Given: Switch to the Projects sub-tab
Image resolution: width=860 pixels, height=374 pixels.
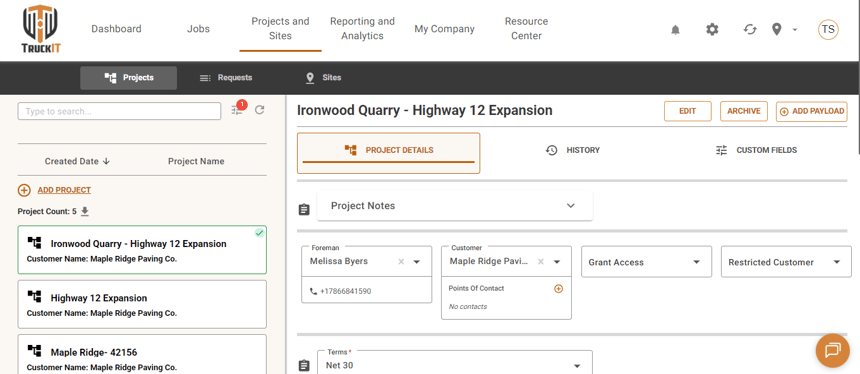Looking at the screenshot, I should (x=128, y=78).
